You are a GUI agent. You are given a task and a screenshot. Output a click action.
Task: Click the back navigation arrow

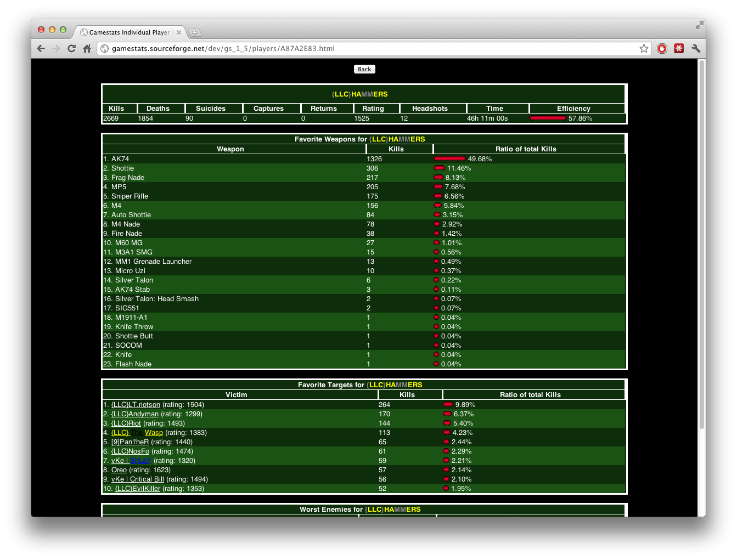[x=41, y=48]
